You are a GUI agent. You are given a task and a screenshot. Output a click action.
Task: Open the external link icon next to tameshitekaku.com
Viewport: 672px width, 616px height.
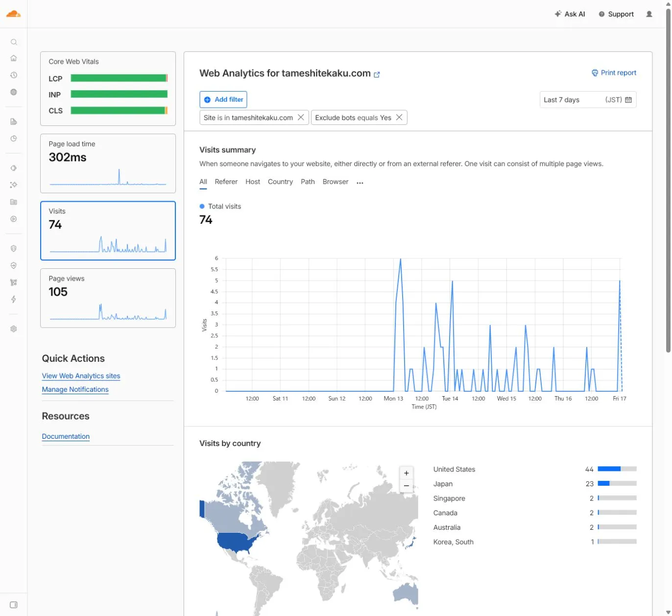point(377,74)
